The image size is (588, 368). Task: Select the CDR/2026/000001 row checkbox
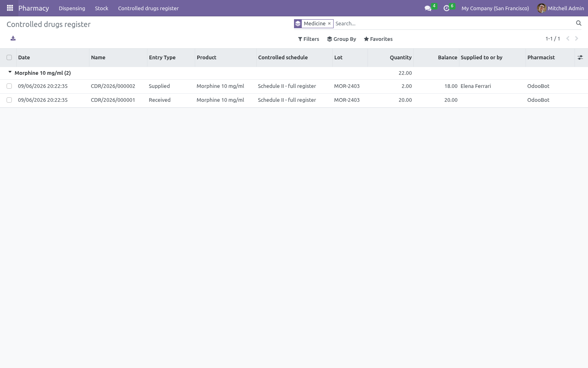tap(9, 100)
